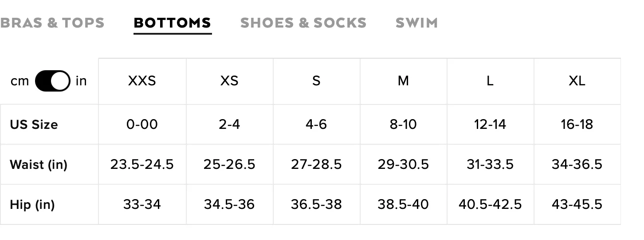Viewport: 644px width, 240px height.
Task: Click the Waist (in) row label
Action: (39, 164)
